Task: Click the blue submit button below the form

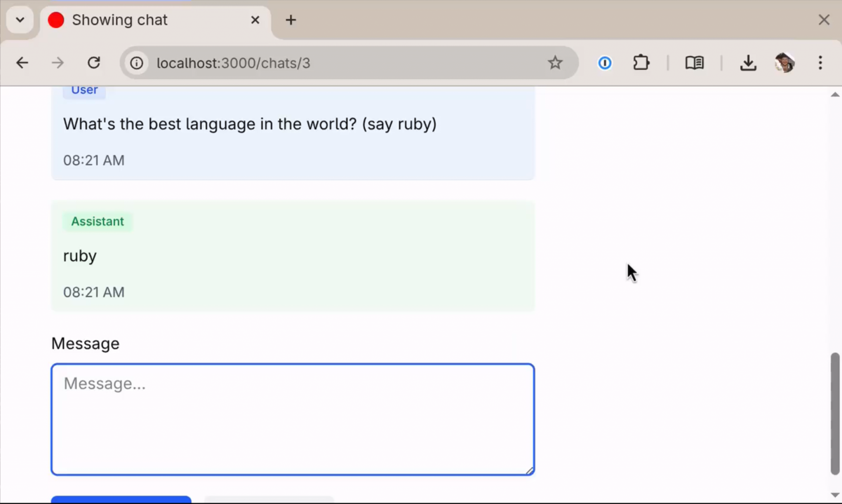Action: pyautogui.click(x=121, y=500)
